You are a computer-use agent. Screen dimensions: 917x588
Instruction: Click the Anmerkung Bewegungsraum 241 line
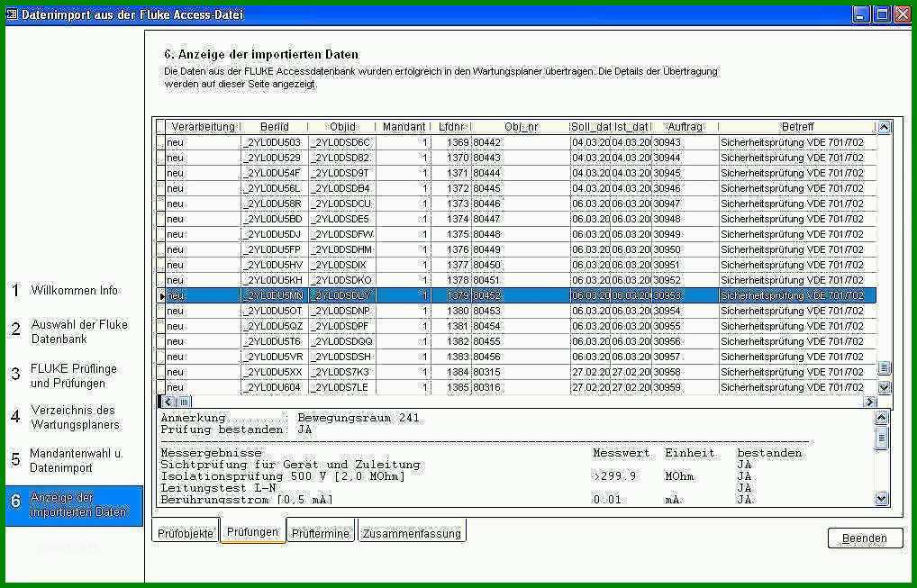tap(290, 418)
